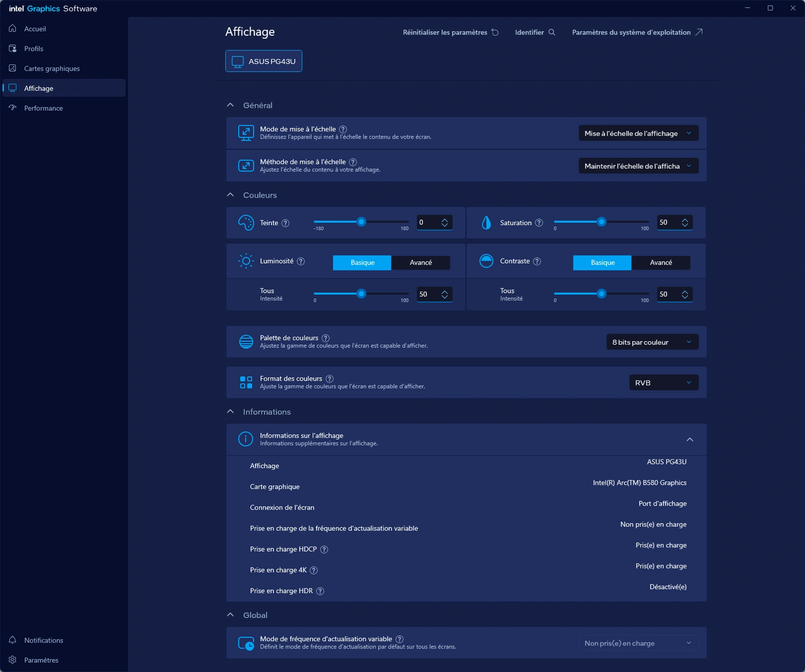Open Mode de fréquence d'actualisation variable dropdown
Image resolution: width=805 pixels, height=672 pixels.
coord(638,643)
